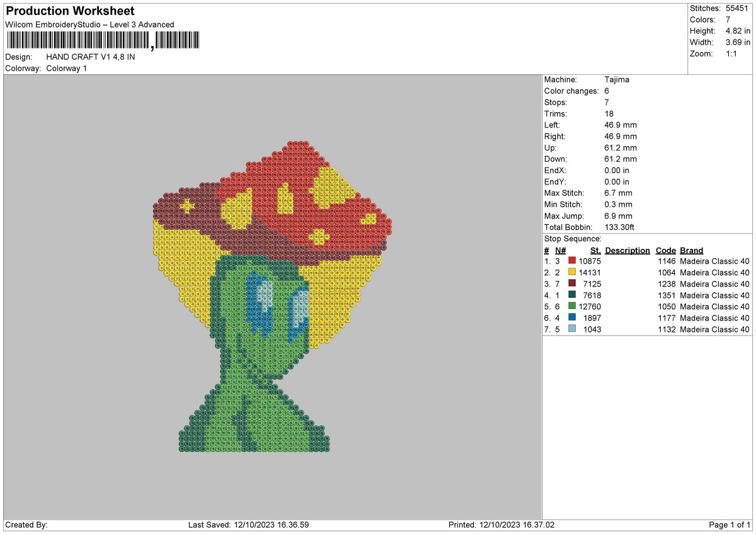Click the 'Code' column header
Viewport: 756px width, 534px height.
click(x=665, y=250)
